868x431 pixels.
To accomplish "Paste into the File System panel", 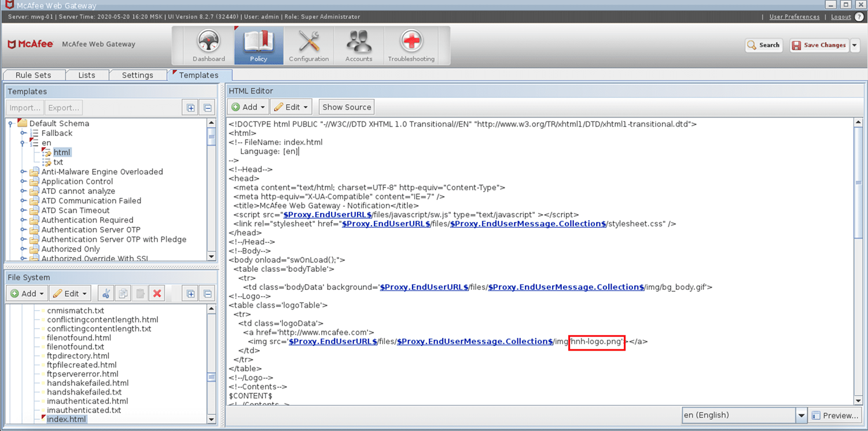I will point(139,293).
